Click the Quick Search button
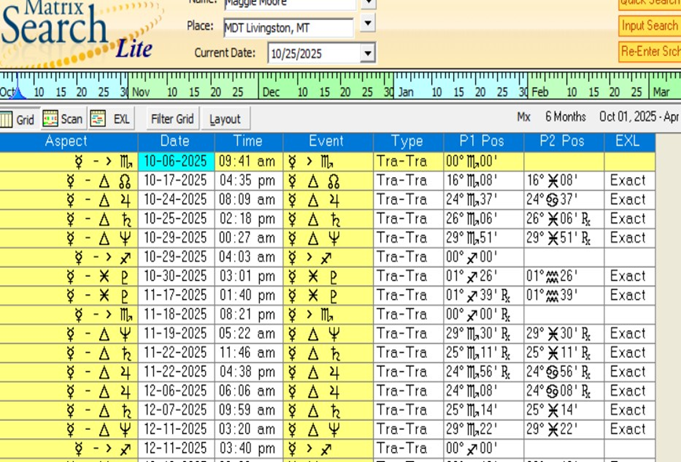681x462 pixels. point(649,3)
